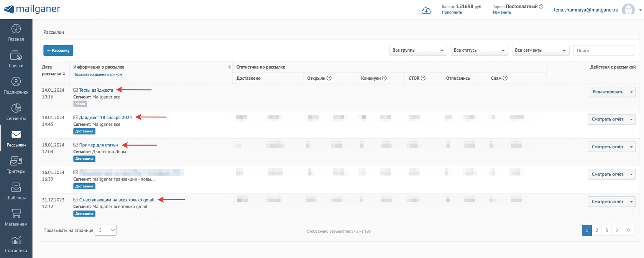Viewport: 644px width, 258px height.
Task: Open the Списки sidebar section
Action: (16, 59)
